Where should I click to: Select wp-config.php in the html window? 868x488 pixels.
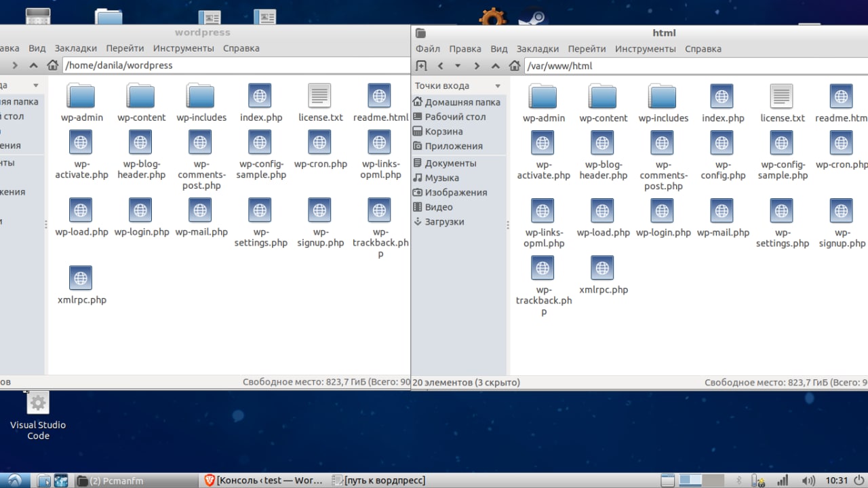coord(723,155)
